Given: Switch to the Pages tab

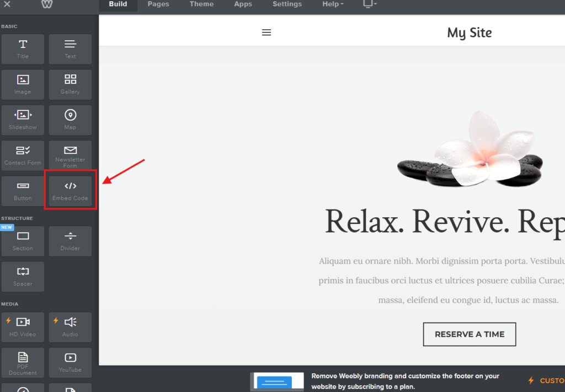Looking at the screenshot, I should click(158, 4).
